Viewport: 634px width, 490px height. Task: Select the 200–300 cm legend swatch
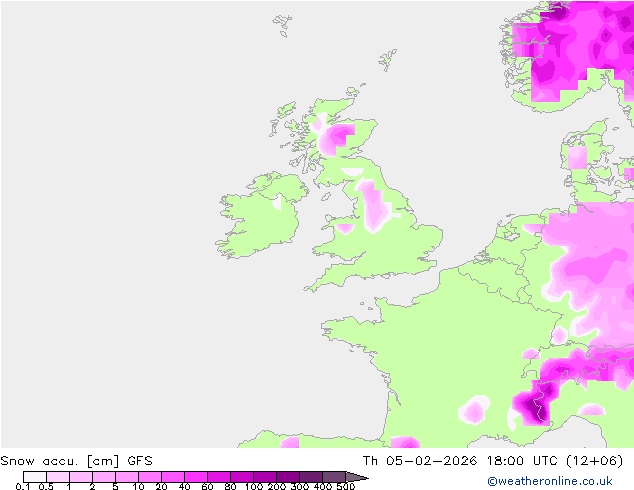[x=288, y=477]
